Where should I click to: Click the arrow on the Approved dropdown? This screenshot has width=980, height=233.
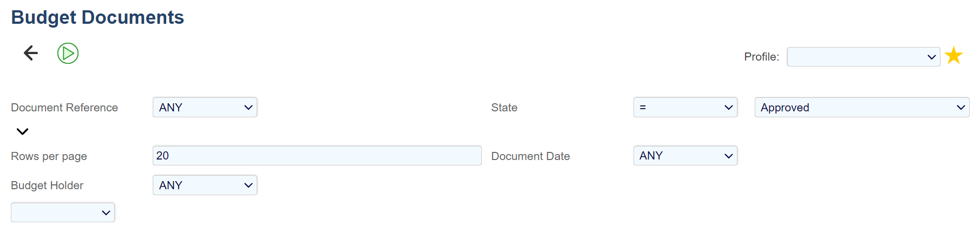[x=961, y=108]
